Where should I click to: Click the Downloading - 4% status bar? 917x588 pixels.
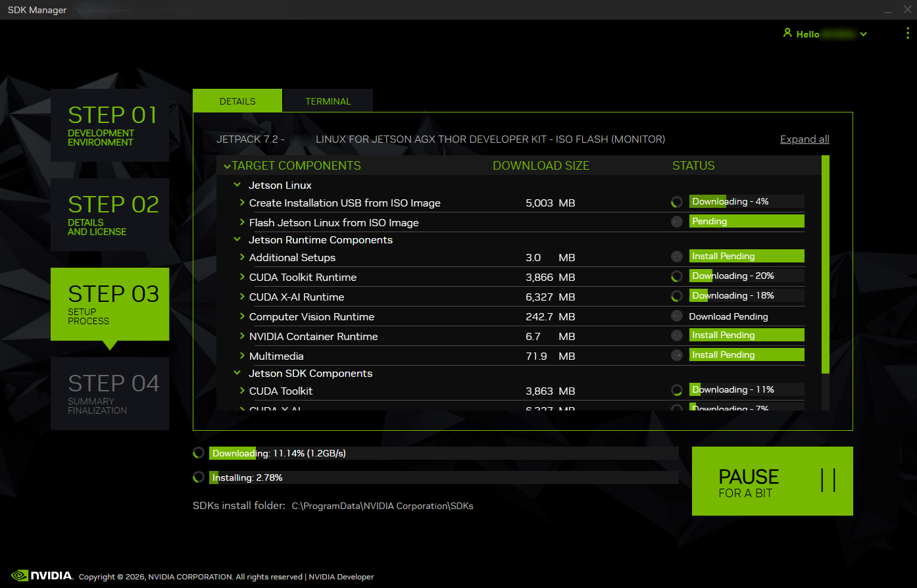(x=747, y=202)
